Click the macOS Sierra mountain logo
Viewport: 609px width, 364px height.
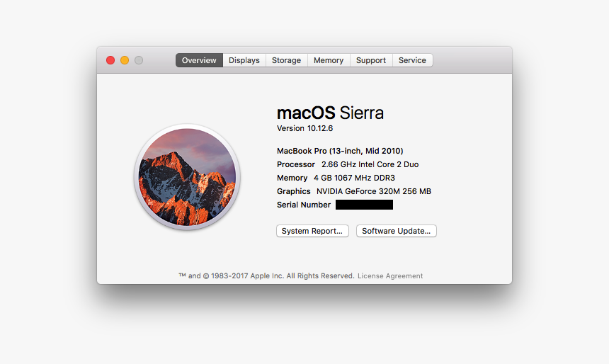click(187, 177)
